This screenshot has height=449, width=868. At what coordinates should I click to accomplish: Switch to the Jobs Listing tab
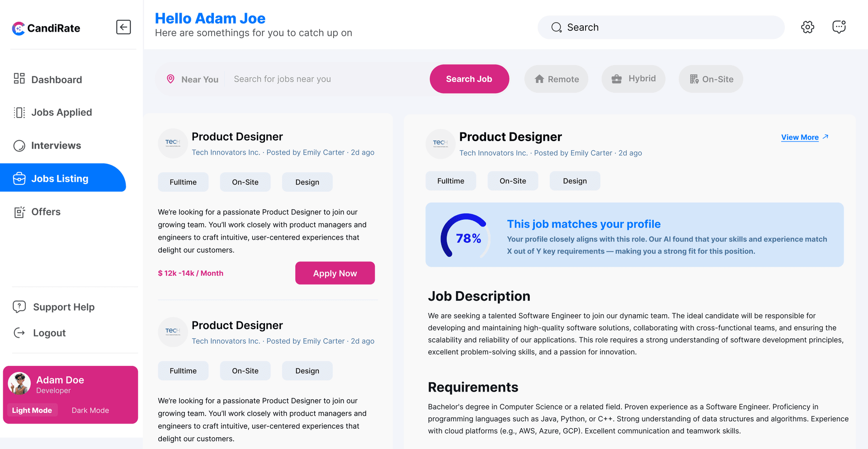click(60, 178)
